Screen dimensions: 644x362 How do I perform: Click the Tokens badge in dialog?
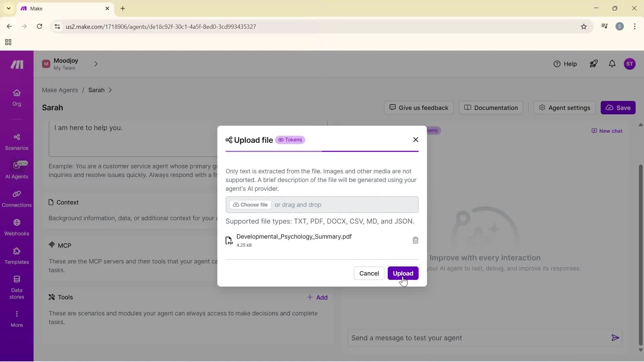[290, 140]
